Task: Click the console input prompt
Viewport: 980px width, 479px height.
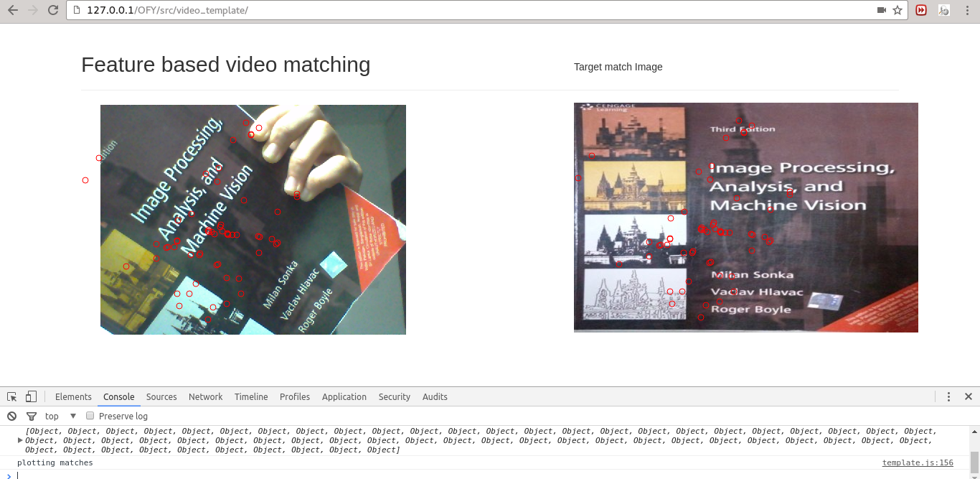Action: pyautogui.click(x=488, y=475)
